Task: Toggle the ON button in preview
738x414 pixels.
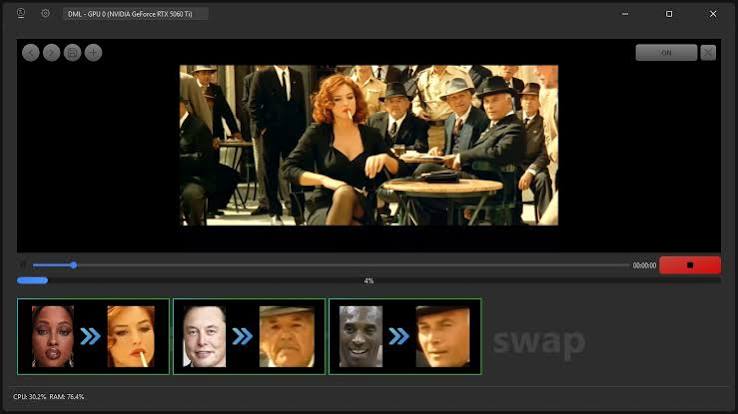Action: [x=666, y=53]
